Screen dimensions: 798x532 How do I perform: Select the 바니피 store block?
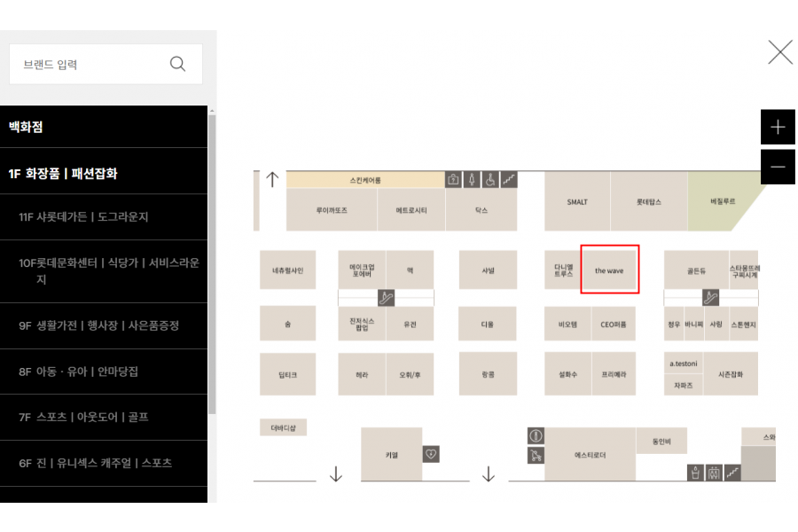pos(693,324)
